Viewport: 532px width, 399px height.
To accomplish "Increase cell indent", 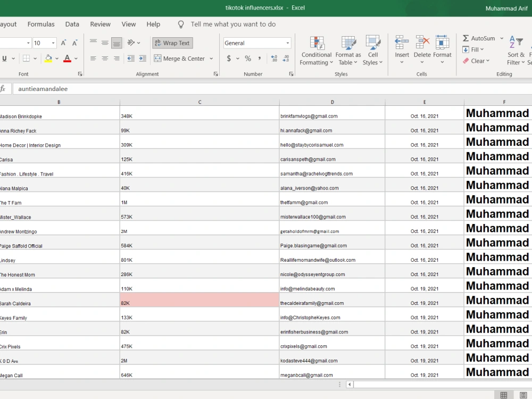I will [x=143, y=59].
